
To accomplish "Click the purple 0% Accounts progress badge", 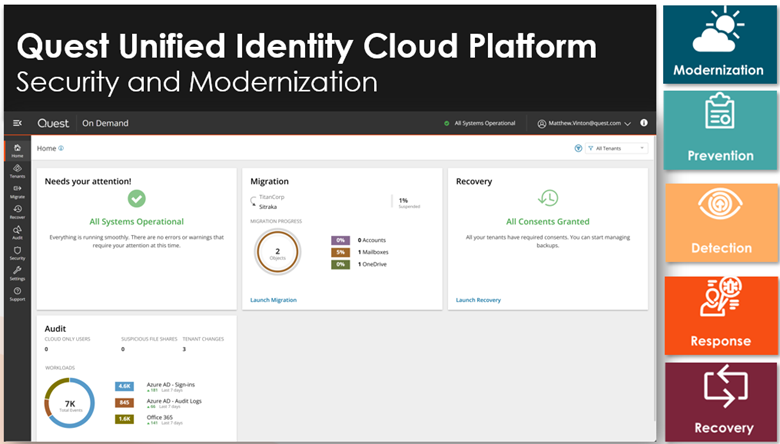I will 340,240.
